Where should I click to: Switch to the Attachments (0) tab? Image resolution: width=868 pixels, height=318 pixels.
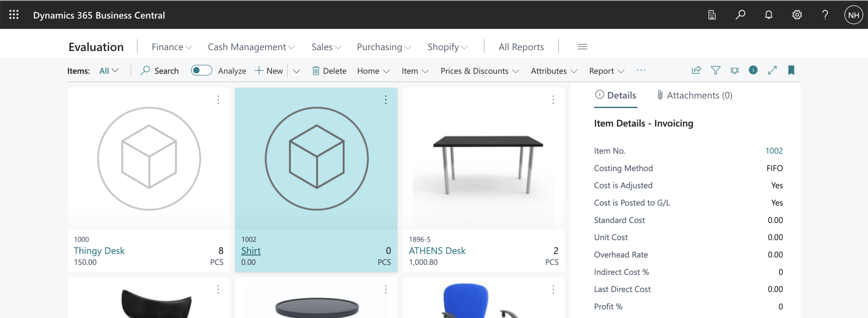(x=694, y=95)
